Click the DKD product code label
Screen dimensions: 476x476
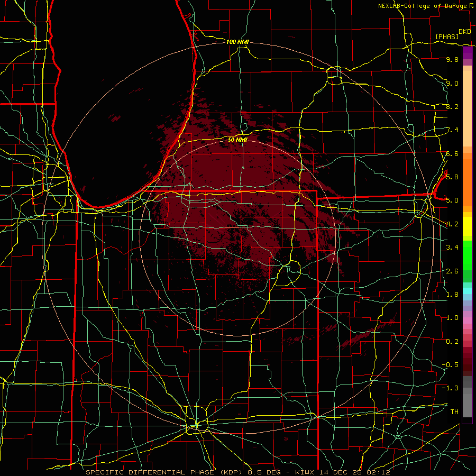click(465, 32)
